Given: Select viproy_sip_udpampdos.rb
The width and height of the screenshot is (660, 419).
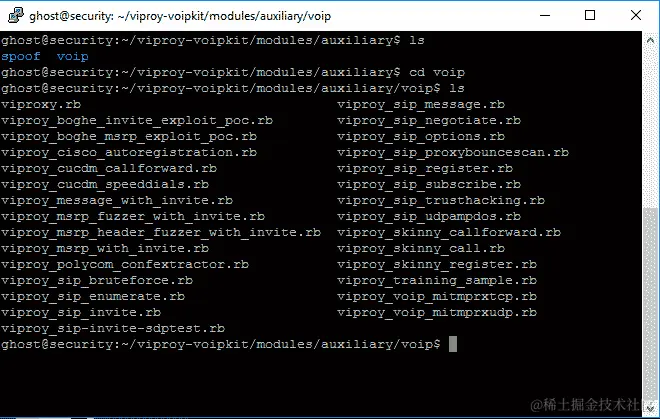Looking at the screenshot, I should [429, 216].
